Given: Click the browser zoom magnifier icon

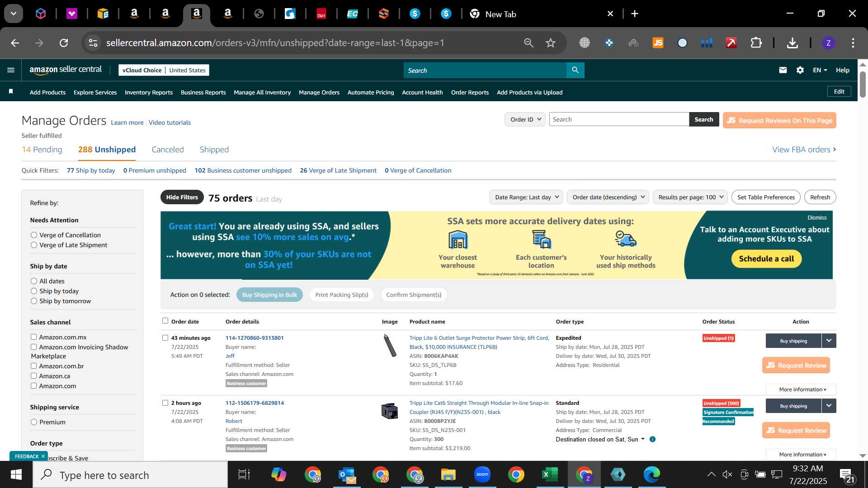Looking at the screenshot, I should [528, 43].
